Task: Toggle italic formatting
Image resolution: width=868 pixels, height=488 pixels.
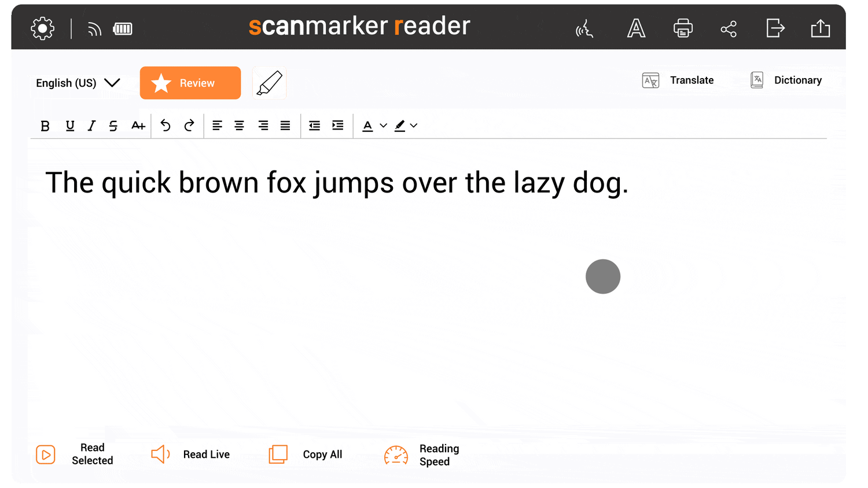Action: 91,126
